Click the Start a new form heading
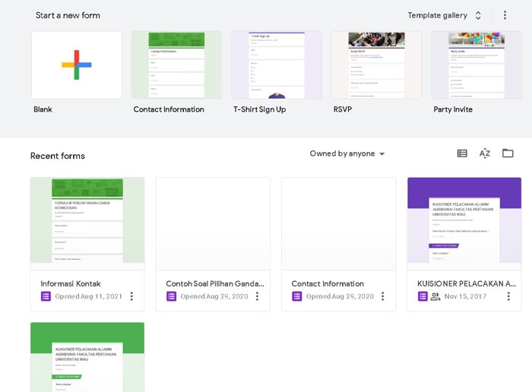Viewport: 532px width, 392px height. tap(68, 15)
